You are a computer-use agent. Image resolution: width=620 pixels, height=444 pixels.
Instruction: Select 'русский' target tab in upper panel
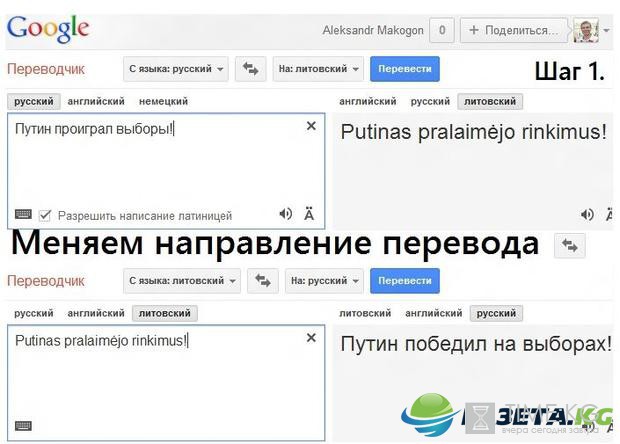[430, 101]
